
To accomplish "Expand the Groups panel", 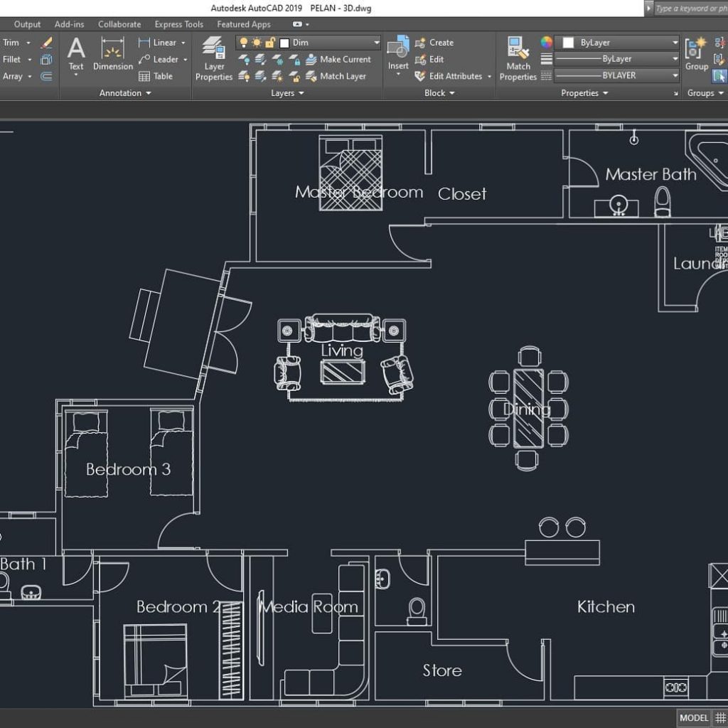I will click(705, 93).
